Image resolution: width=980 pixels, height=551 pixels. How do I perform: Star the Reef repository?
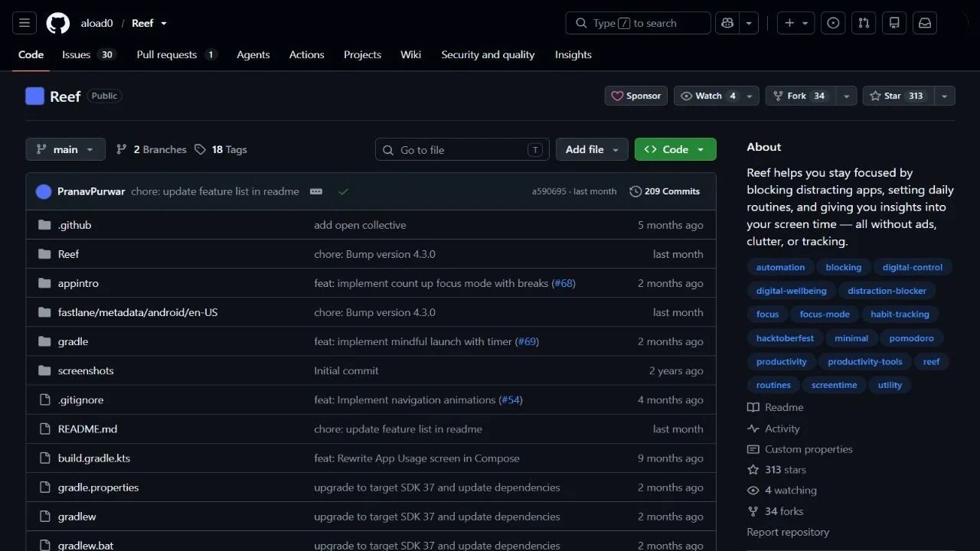[898, 96]
